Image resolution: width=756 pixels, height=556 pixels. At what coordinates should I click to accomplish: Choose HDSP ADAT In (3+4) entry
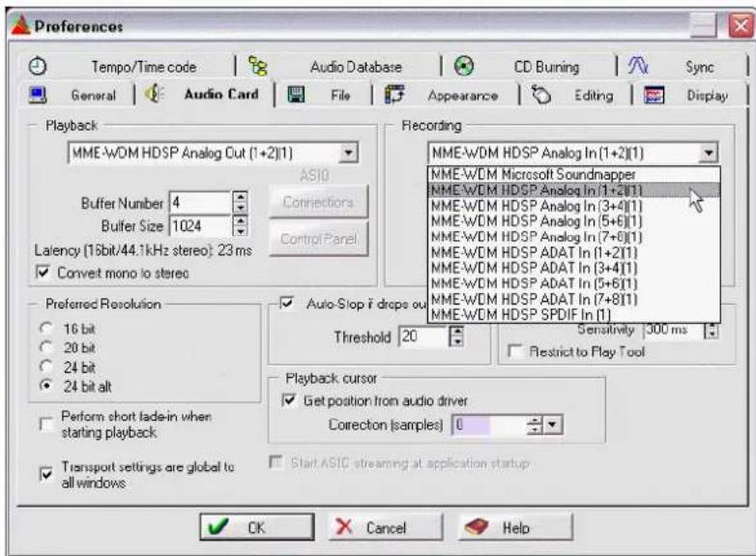pyautogui.click(x=573, y=268)
